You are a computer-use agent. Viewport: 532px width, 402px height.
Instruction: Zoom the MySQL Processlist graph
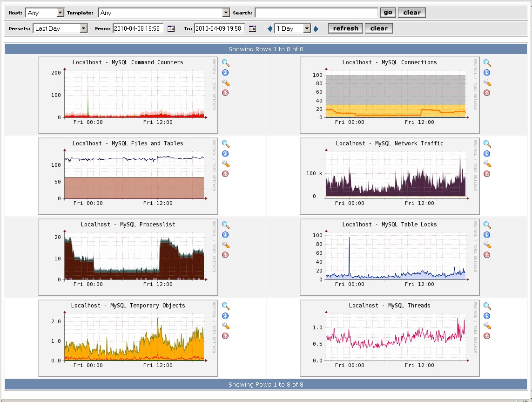click(x=226, y=225)
